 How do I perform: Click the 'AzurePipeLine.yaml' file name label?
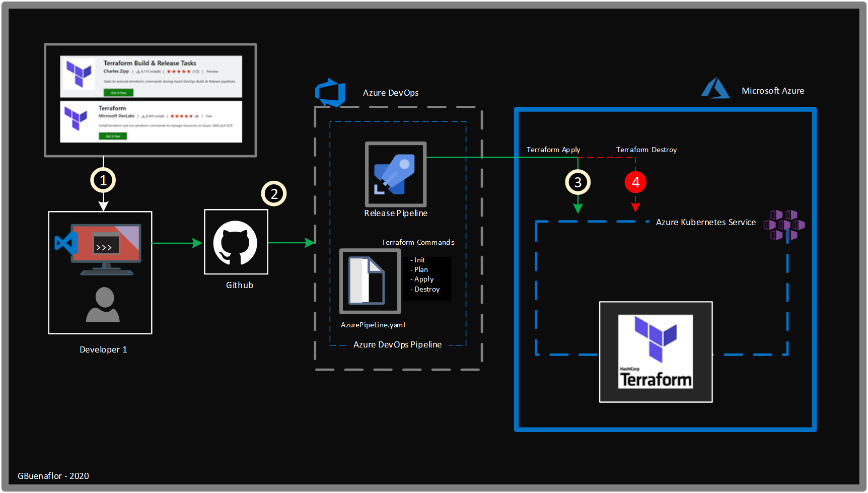coord(373,325)
